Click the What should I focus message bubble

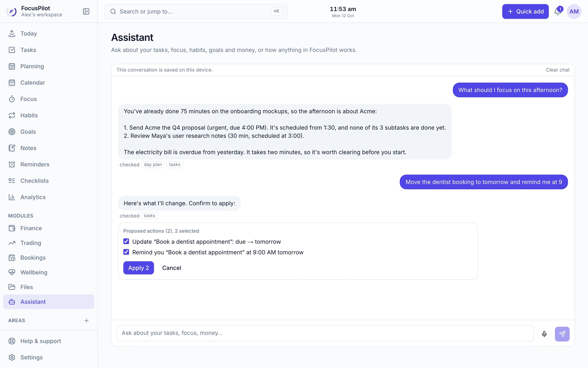click(510, 90)
